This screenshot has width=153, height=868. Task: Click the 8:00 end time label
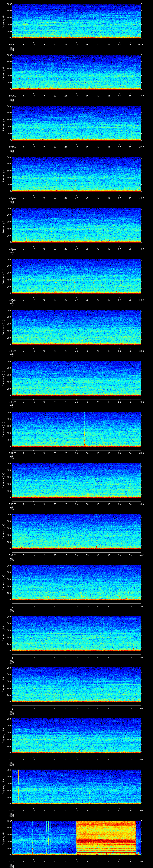(141, 453)
